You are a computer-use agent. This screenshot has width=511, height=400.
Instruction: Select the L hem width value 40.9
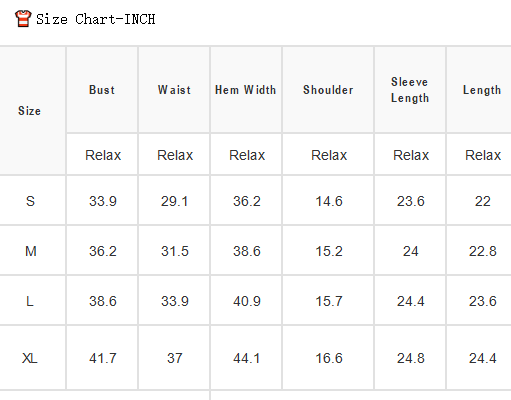[x=247, y=301]
